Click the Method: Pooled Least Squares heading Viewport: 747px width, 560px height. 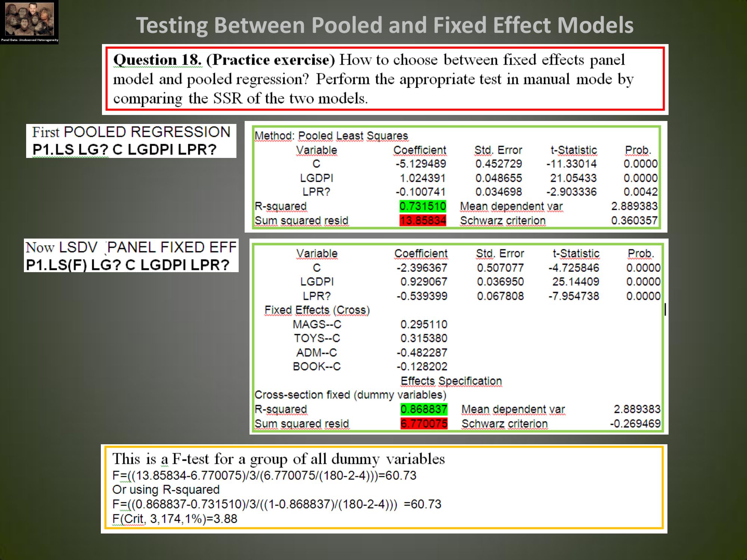331,136
